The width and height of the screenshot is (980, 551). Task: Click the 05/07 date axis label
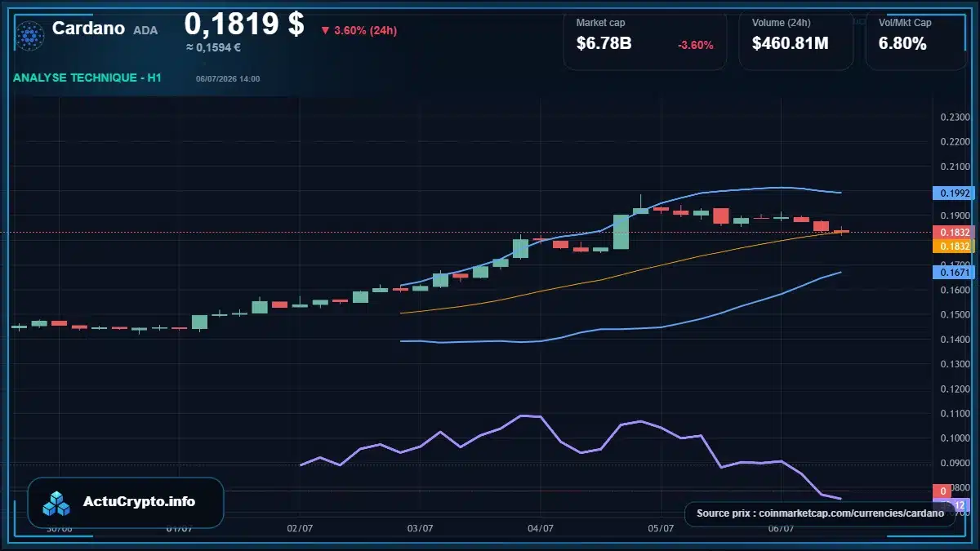[661, 529]
